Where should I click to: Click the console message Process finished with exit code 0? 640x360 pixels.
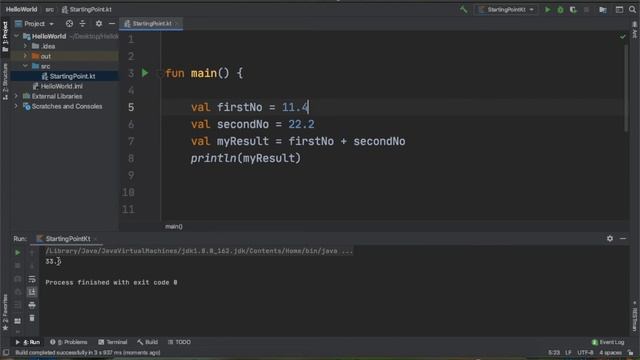click(111, 282)
